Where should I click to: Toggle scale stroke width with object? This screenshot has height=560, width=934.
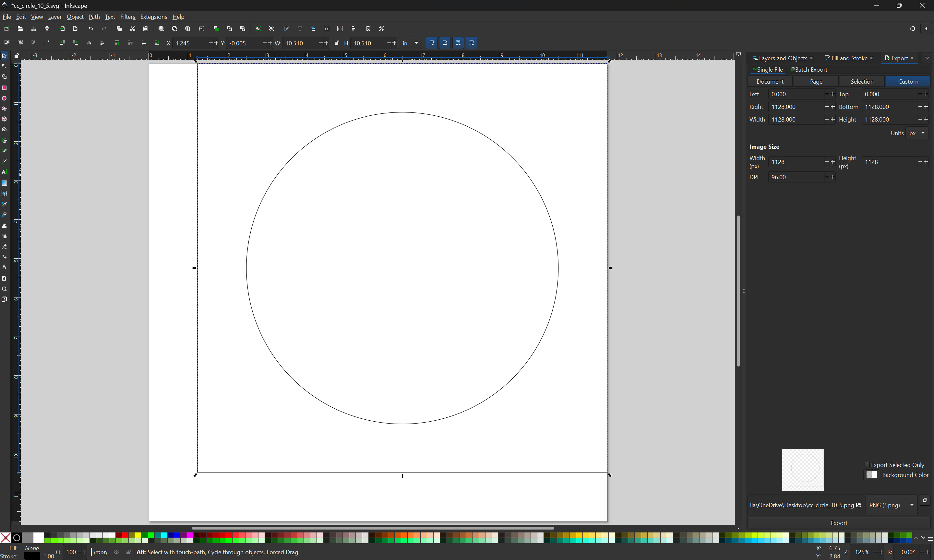pos(432,43)
